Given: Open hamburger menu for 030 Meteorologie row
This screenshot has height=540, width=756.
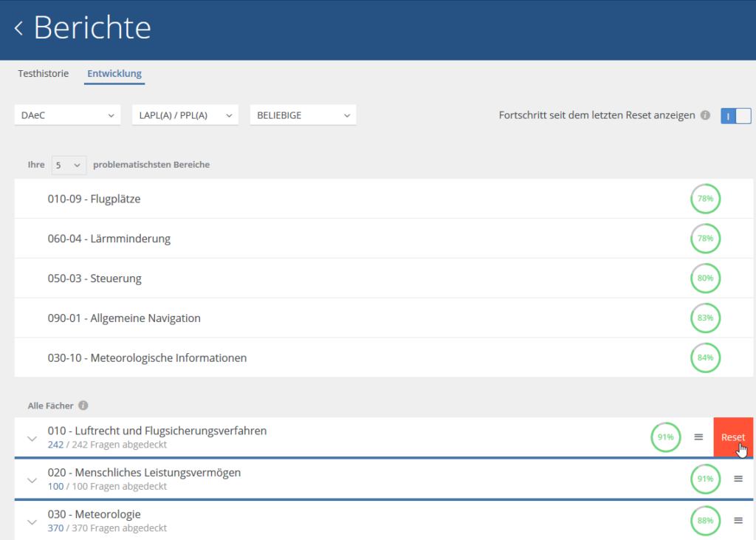Looking at the screenshot, I should (x=738, y=520).
